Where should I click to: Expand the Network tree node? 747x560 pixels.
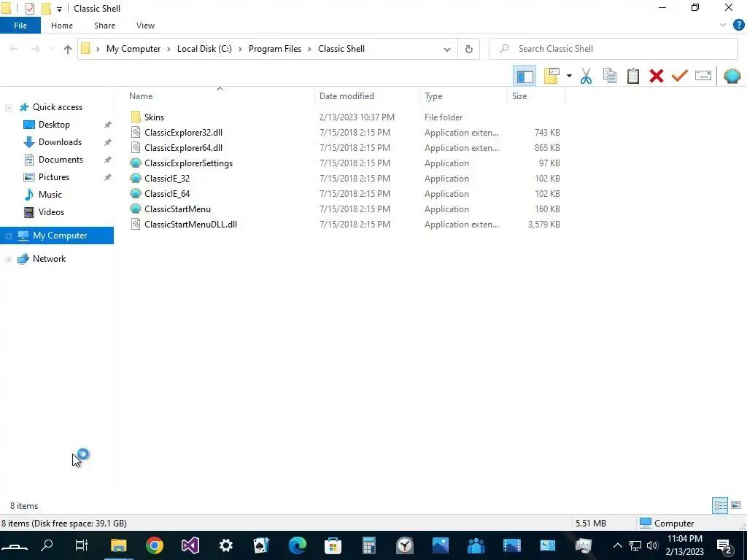tap(9, 260)
